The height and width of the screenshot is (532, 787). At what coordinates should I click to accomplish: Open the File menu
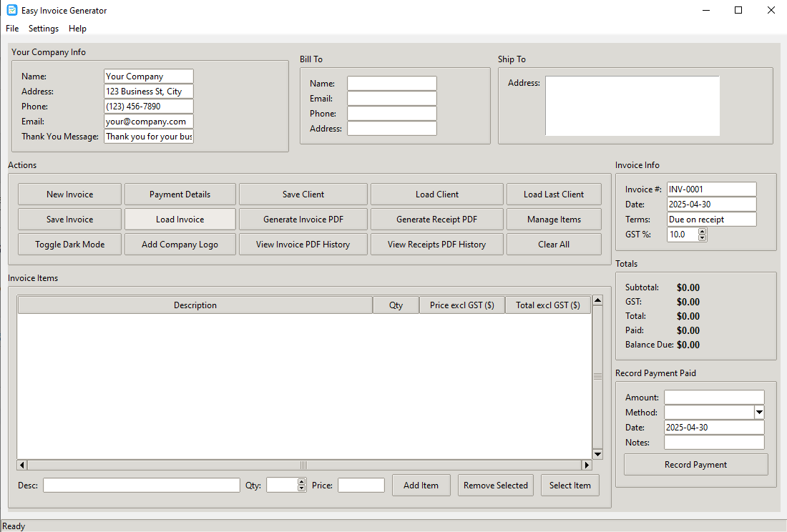[12, 29]
